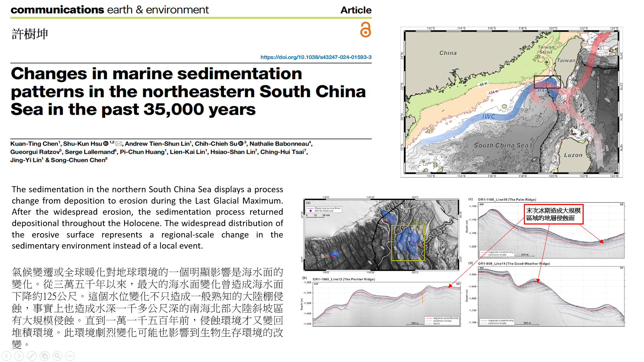
Task: Click 'communications earth & environment' journal header
Action: 109,10
